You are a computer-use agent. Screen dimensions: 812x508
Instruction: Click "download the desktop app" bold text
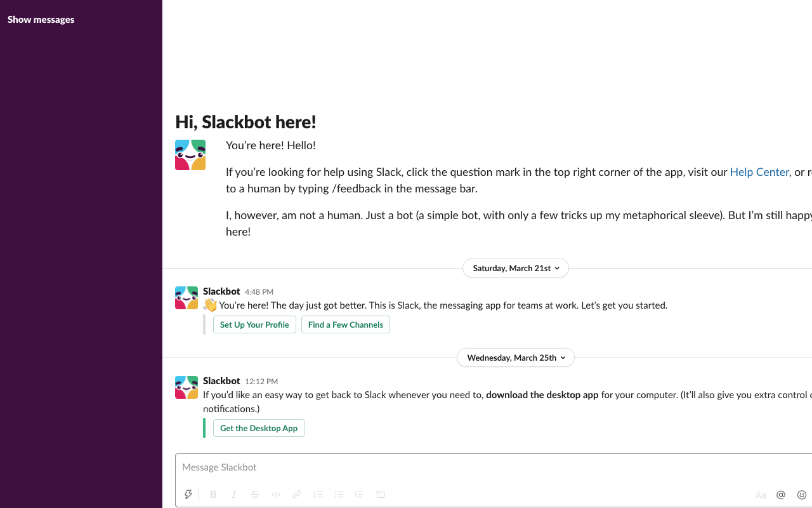click(x=542, y=395)
